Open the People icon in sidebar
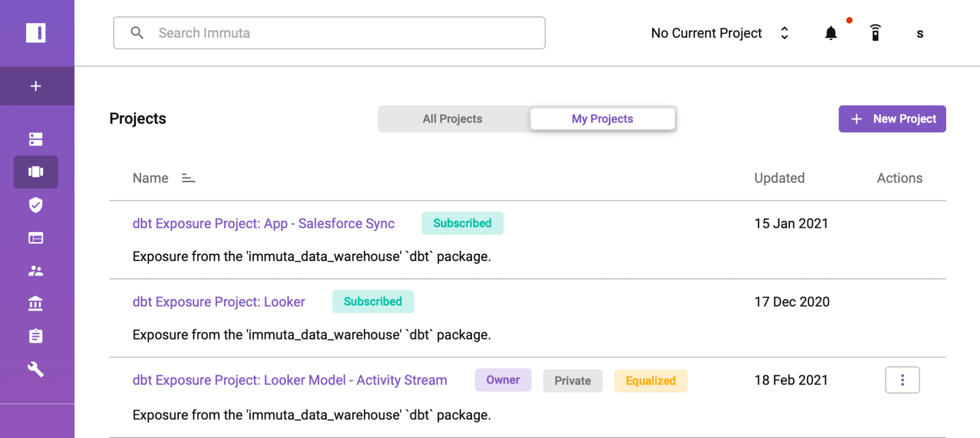 pyautogui.click(x=36, y=271)
